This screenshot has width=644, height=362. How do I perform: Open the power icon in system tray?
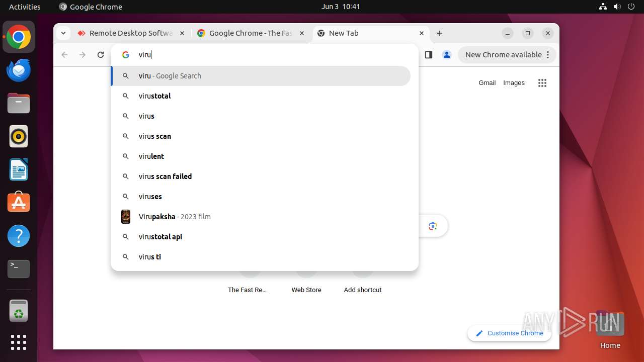tap(631, 7)
